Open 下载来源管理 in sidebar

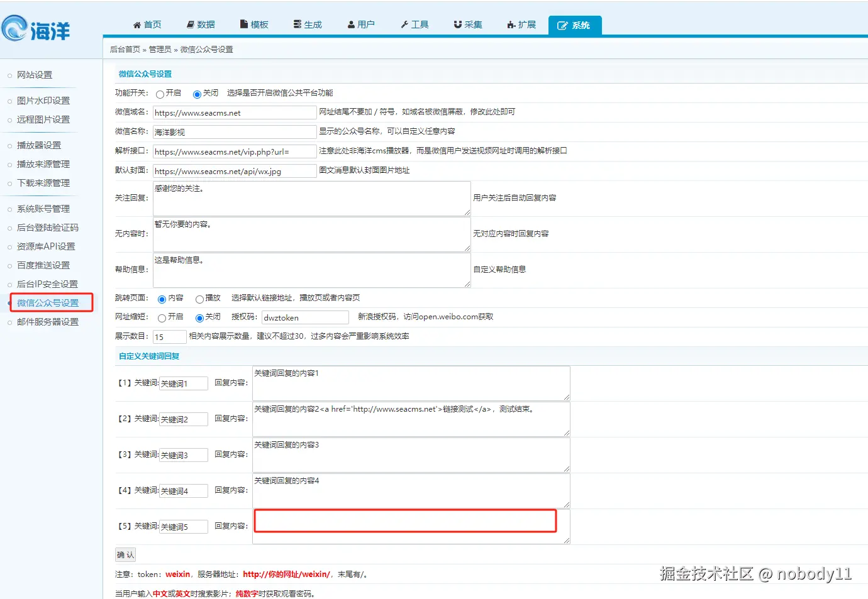43,183
